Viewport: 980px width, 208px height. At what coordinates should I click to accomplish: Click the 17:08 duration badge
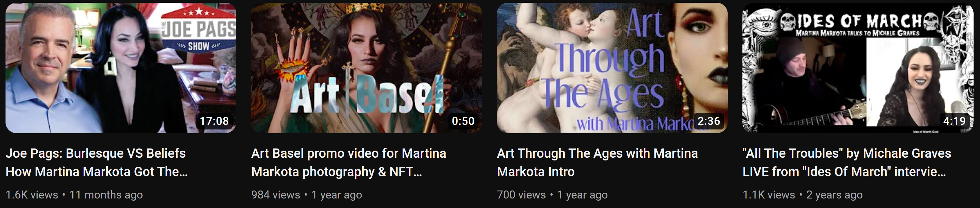214,121
